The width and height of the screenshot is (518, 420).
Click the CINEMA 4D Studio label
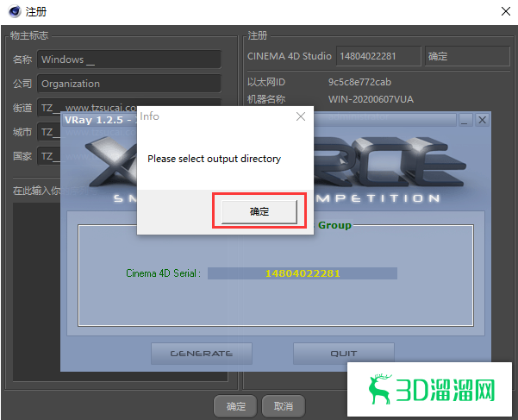point(290,56)
